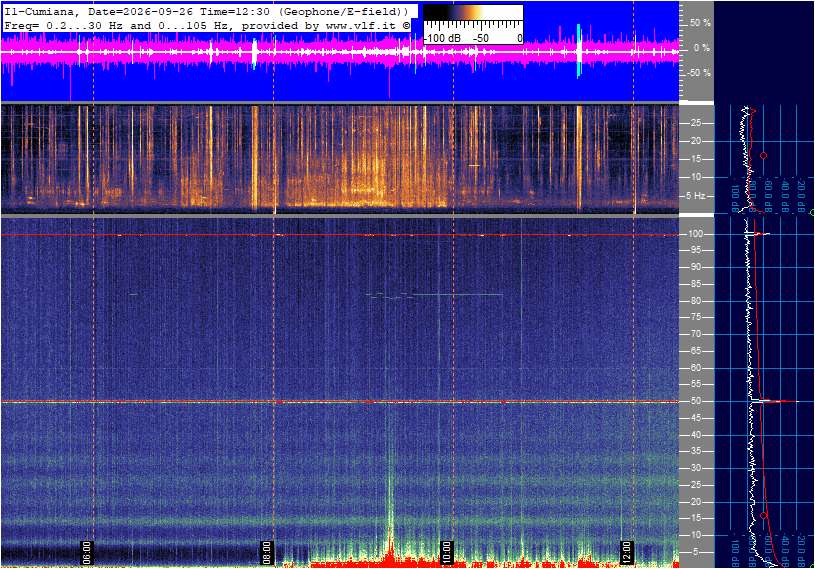Click the 50 Hz peak in side spectrum graph

tap(777, 401)
